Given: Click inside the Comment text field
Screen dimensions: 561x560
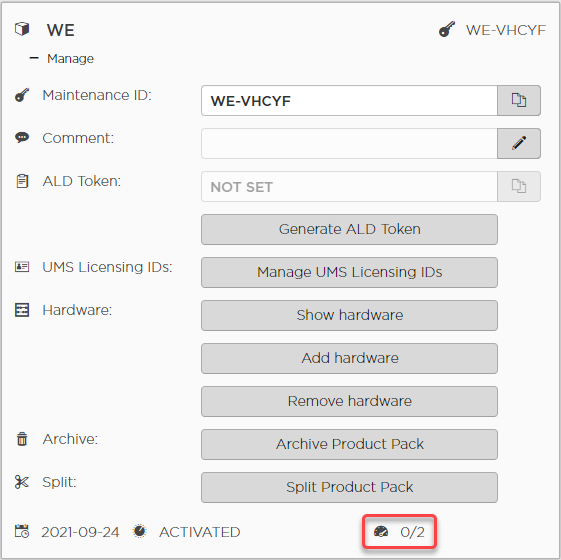Looking at the screenshot, I should [x=349, y=143].
